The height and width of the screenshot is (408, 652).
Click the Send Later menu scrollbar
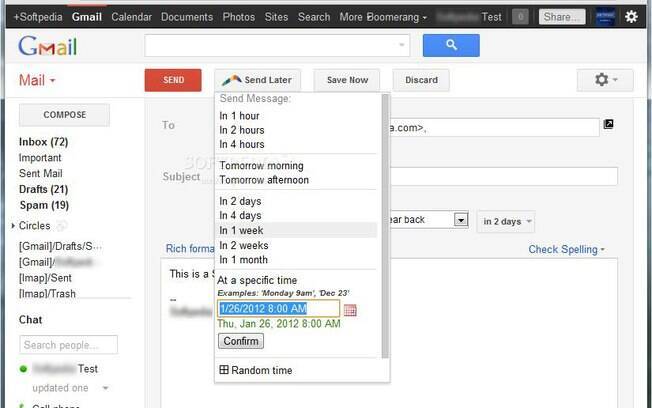tap(385, 226)
